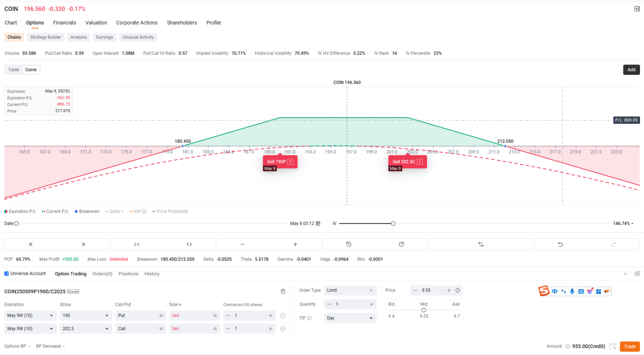Toggle Current P/L legend line
The width and height of the screenshot is (644, 355).
(55, 211)
